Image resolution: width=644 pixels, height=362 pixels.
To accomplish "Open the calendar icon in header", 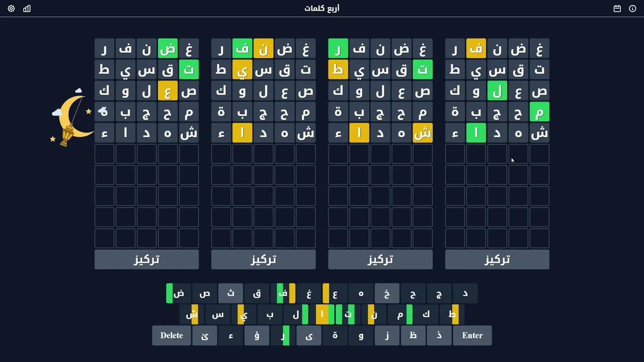I will 617,9.
